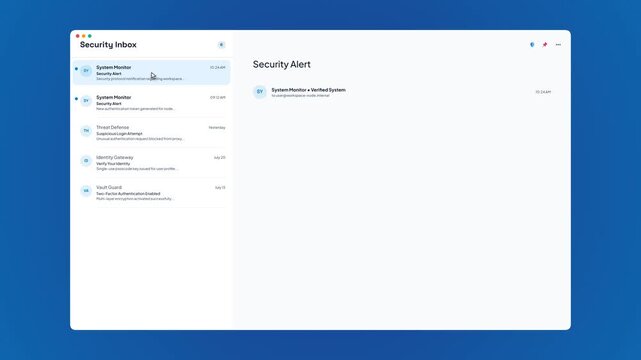Image resolution: width=641 pixels, height=360 pixels.
Task: Select the System Monitor email about security protocol notification
Action: point(151,72)
